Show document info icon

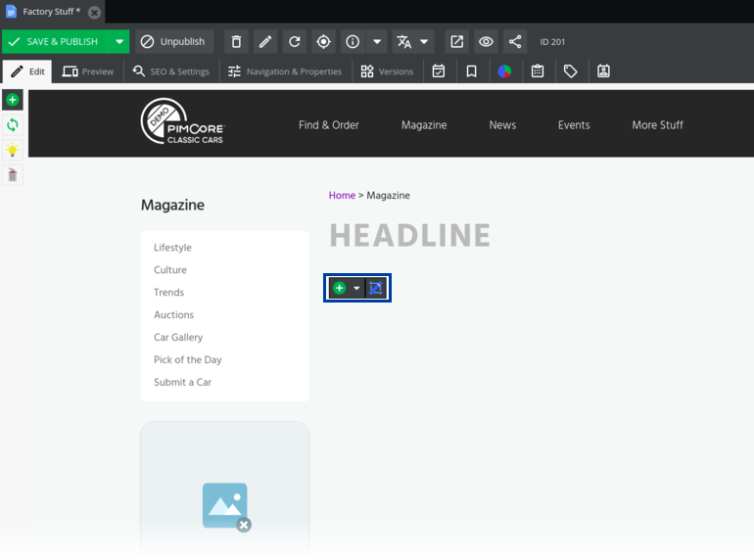coord(353,42)
